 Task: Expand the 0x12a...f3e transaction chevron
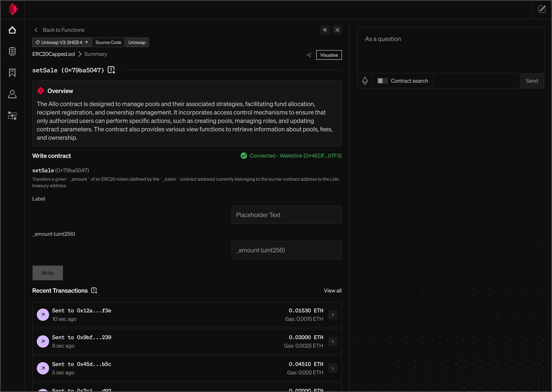tap(333, 314)
